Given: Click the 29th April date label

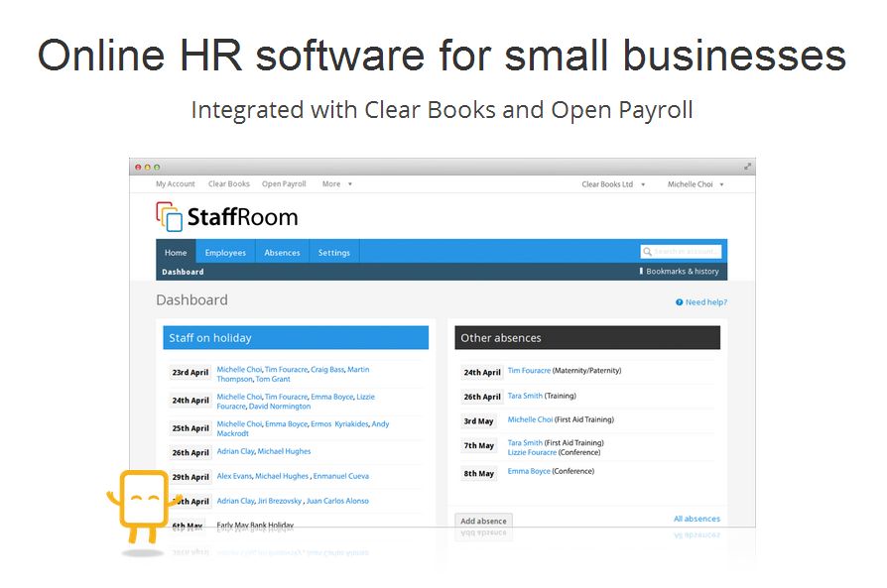Looking at the screenshot, I should pyautogui.click(x=190, y=477).
